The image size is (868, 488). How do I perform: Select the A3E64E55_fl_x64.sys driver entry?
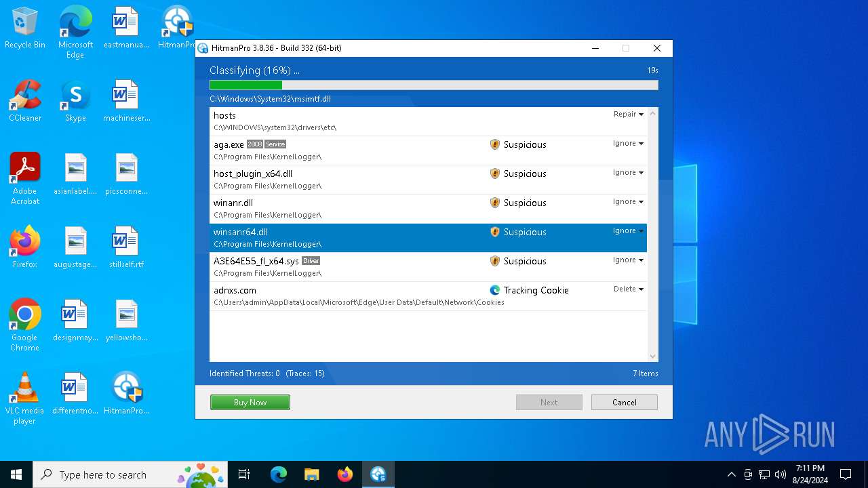click(429, 267)
